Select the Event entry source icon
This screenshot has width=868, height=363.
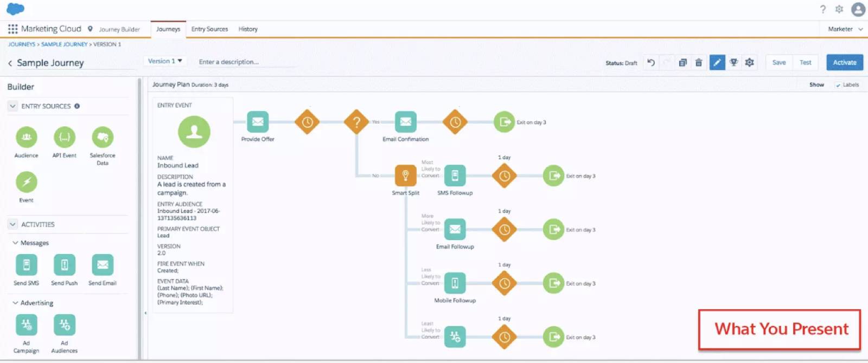click(x=27, y=182)
